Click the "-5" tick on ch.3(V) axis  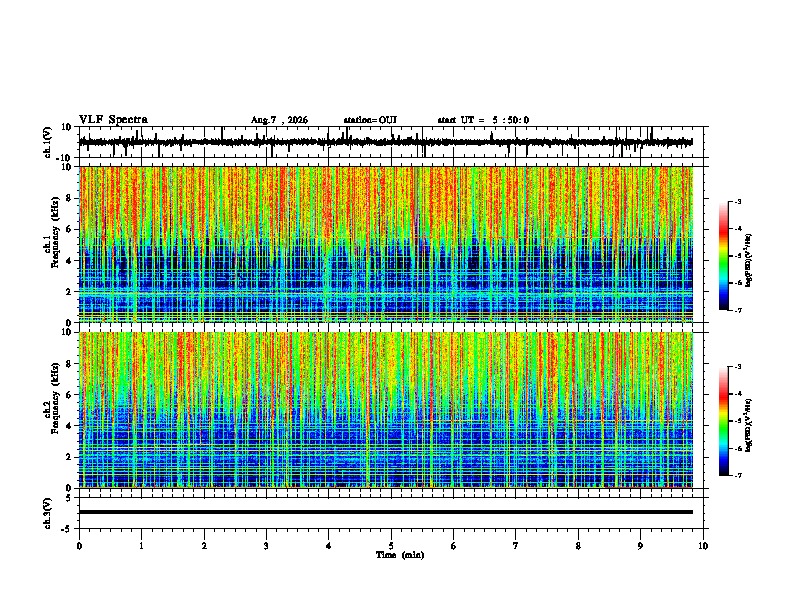pos(68,529)
